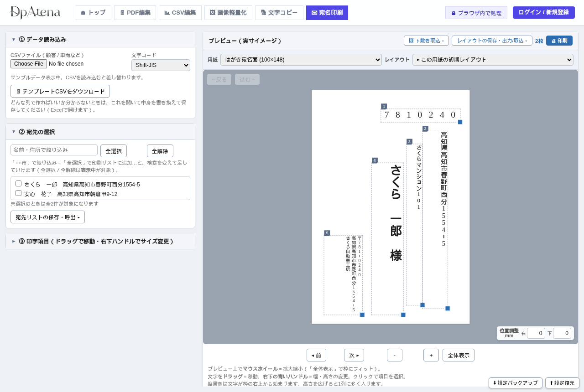This screenshot has height=392, width=584.
Task: Click the DpAtena logo
Action: pos(35,13)
